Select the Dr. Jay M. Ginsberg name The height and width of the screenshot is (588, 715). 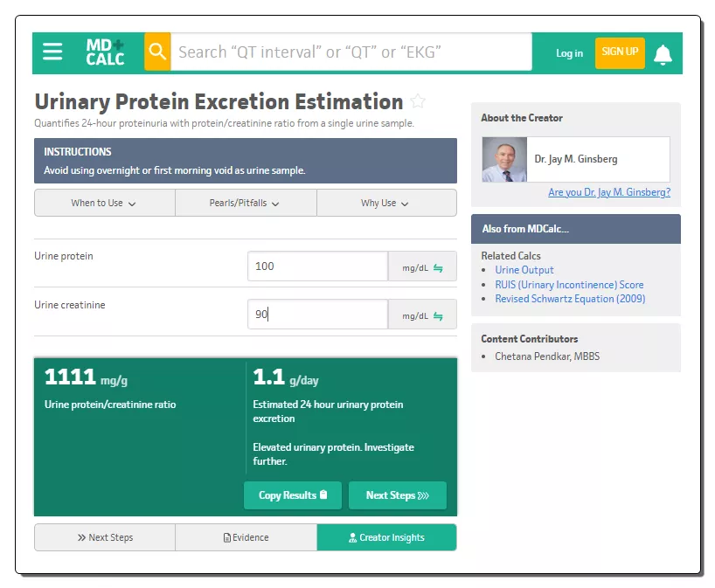[x=576, y=159]
